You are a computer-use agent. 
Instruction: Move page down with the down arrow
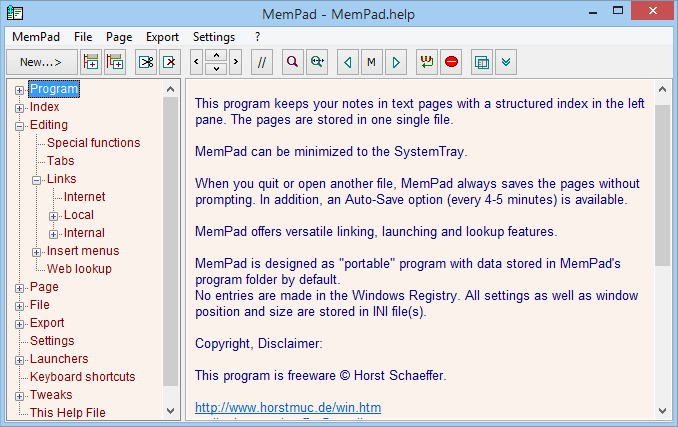216,68
